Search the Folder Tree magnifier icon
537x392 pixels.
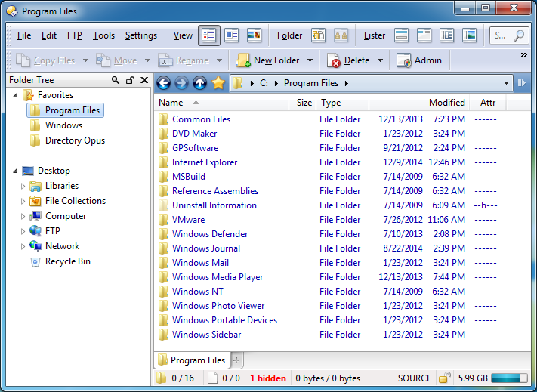pos(116,80)
